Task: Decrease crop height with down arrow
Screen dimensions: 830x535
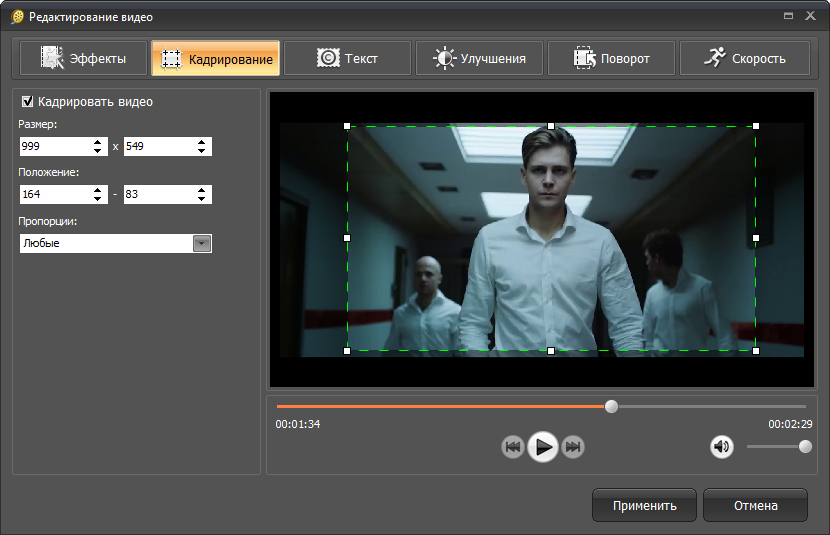Action: pos(202,151)
